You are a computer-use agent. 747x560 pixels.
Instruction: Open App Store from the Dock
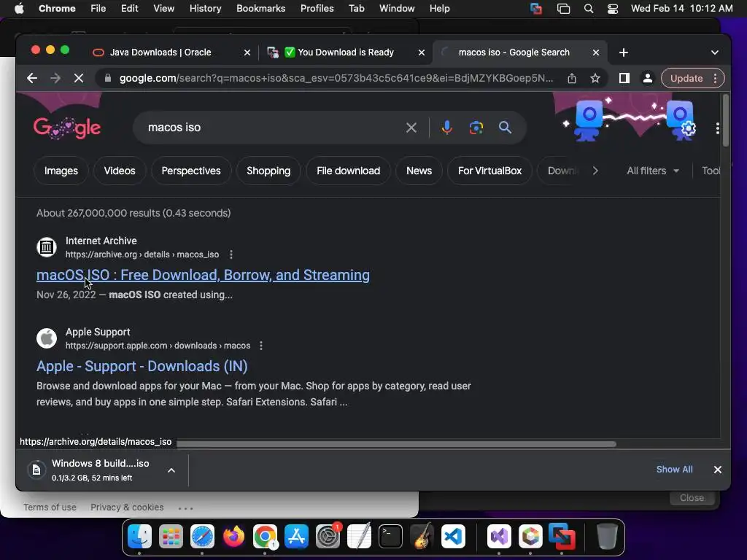click(x=296, y=537)
